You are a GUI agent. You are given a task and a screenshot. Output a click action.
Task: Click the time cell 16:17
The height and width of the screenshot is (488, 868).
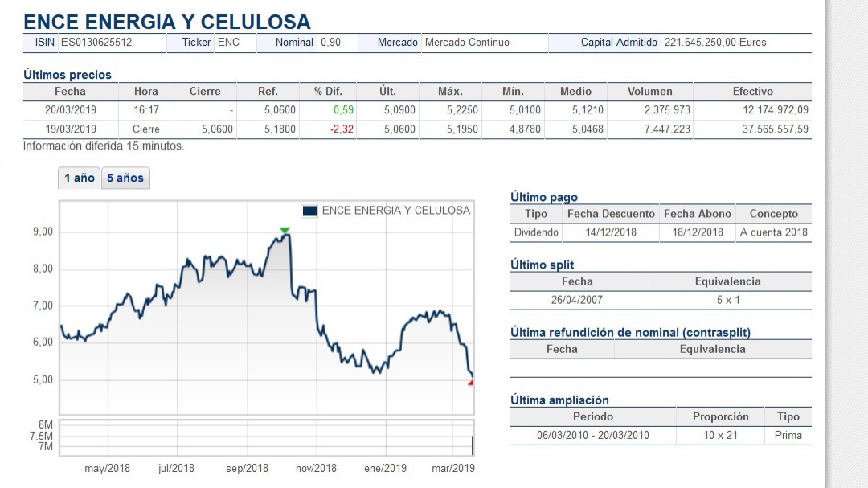pos(146,109)
